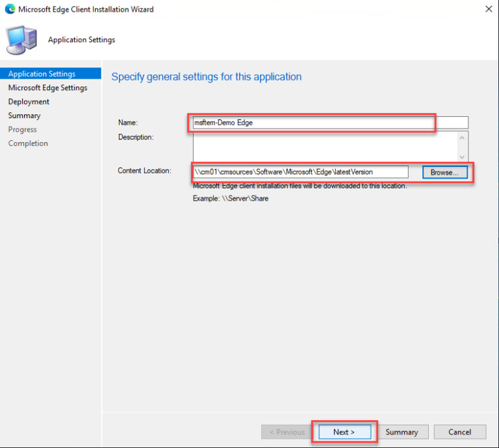Select the Progress step in sidebar

click(x=22, y=129)
